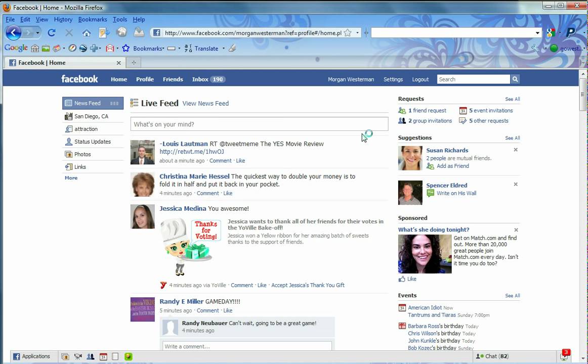
Task: Click the Notes icon in bottom application bar
Action: (x=115, y=356)
